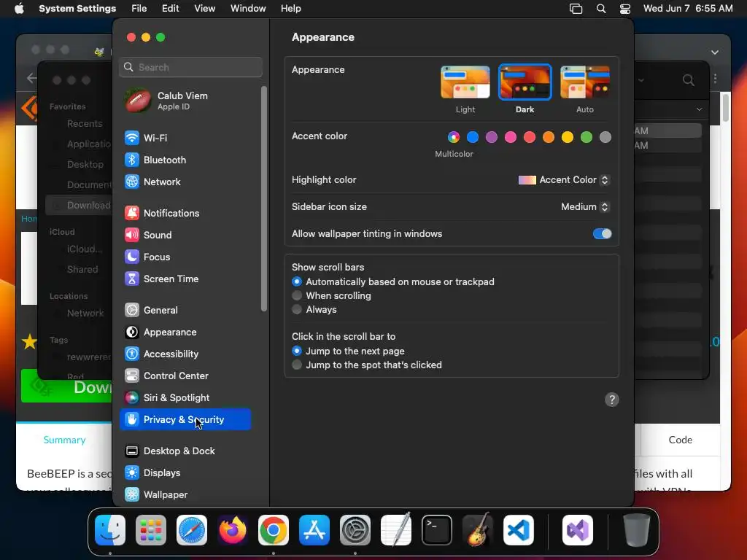Select Always show scroll bars option
Viewport: 747px width, 560px height.
point(297,309)
